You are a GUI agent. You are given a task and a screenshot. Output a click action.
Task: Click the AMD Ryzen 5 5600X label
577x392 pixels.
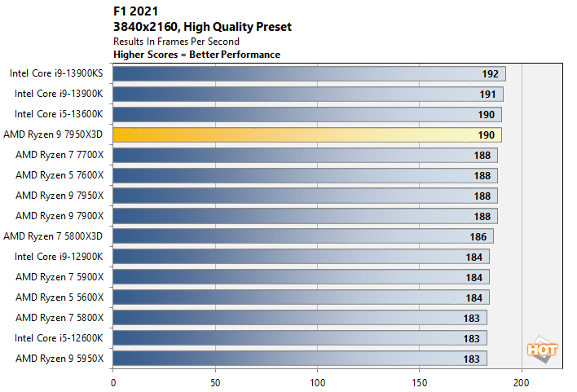click(59, 297)
